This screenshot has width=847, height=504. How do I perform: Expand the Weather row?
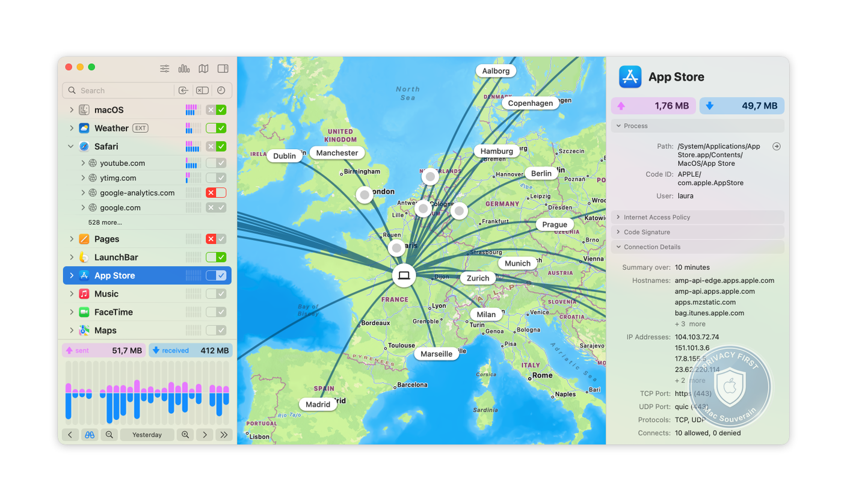click(x=71, y=128)
